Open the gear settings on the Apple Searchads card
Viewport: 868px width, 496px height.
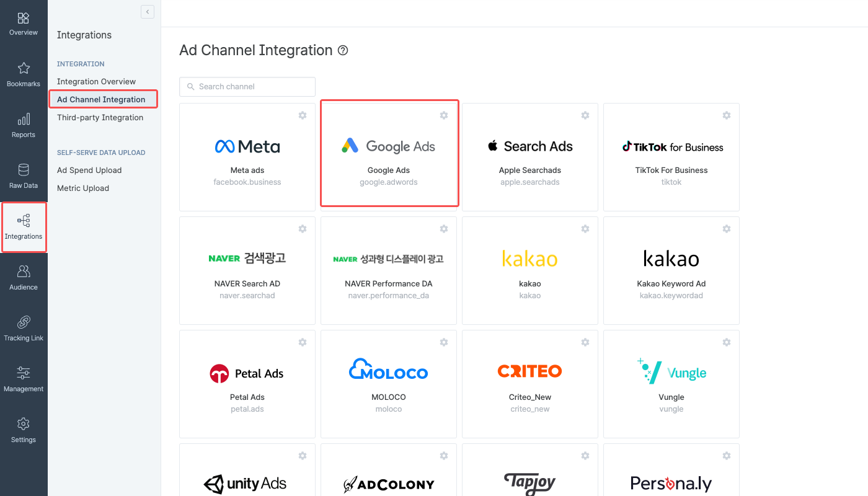click(x=585, y=115)
